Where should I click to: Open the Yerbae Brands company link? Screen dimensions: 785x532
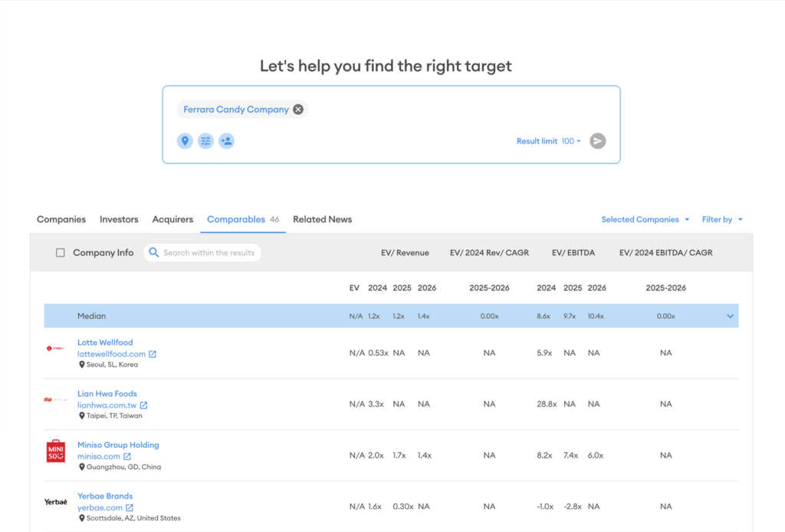point(105,496)
